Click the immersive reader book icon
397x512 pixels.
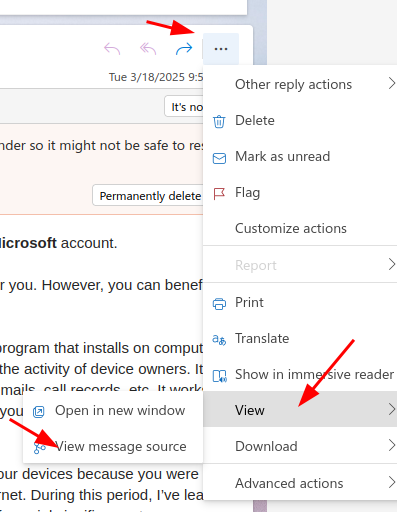click(x=220, y=376)
